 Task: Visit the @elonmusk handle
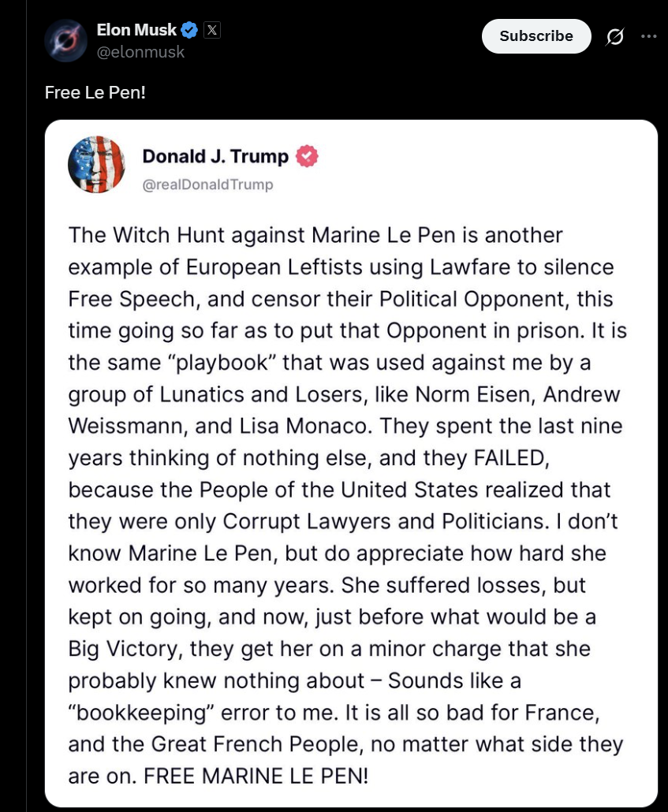(x=140, y=52)
